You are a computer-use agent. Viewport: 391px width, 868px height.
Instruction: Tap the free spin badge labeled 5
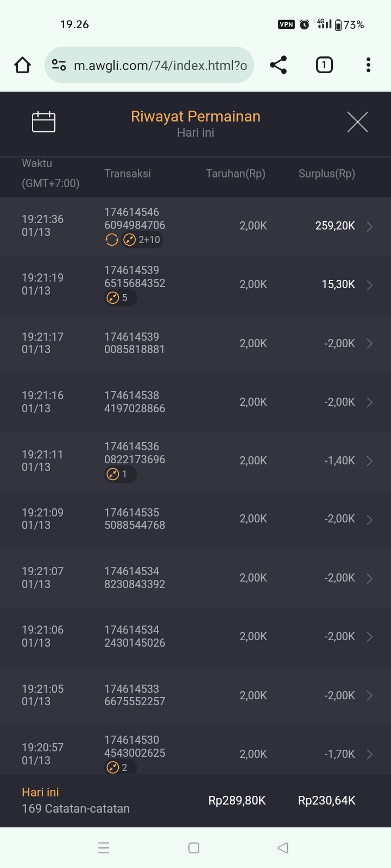click(120, 298)
